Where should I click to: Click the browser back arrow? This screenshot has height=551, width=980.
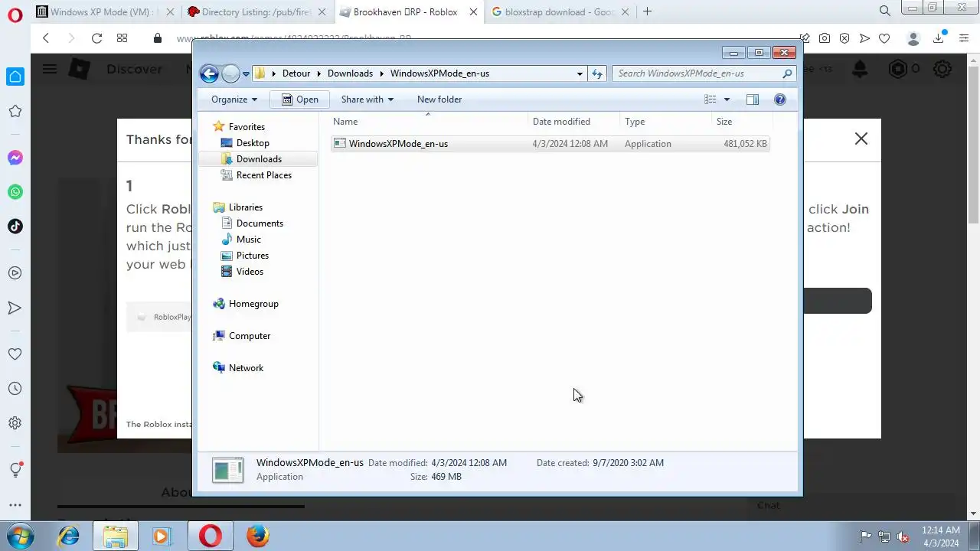[46, 38]
